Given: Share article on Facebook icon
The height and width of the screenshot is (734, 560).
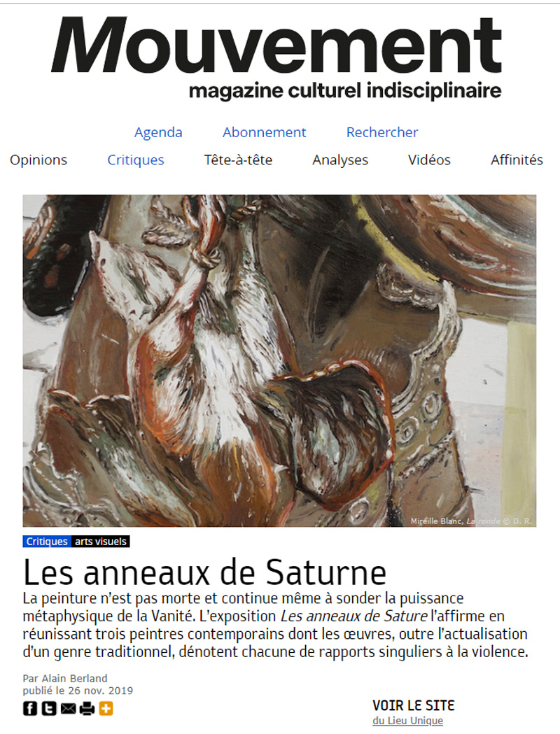Looking at the screenshot, I should (30, 708).
